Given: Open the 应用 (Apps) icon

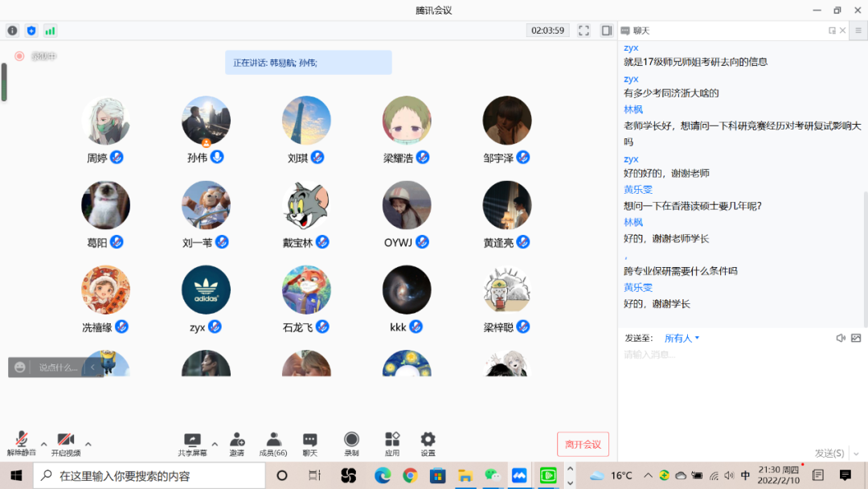Looking at the screenshot, I should click(391, 440).
